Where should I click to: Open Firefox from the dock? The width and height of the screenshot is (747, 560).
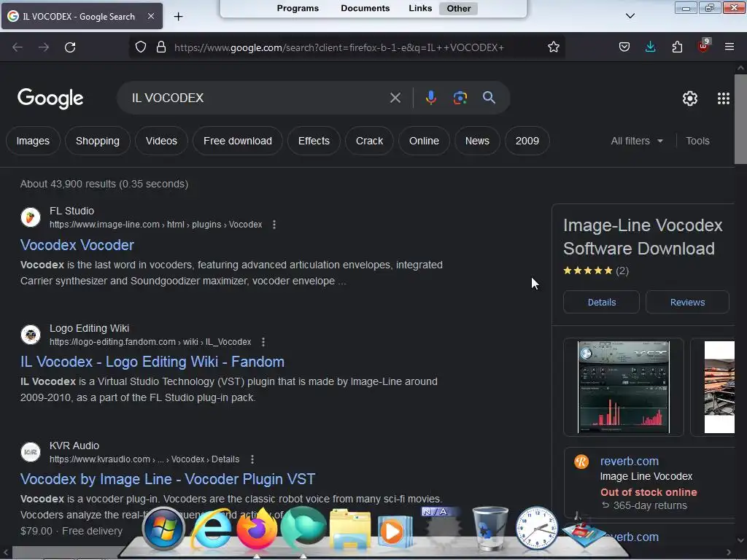point(257,529)
